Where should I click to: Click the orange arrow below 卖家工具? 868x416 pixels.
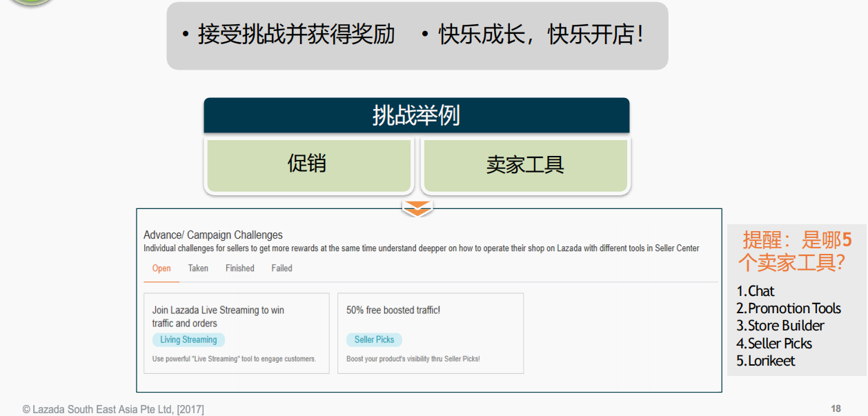point(419,206)
